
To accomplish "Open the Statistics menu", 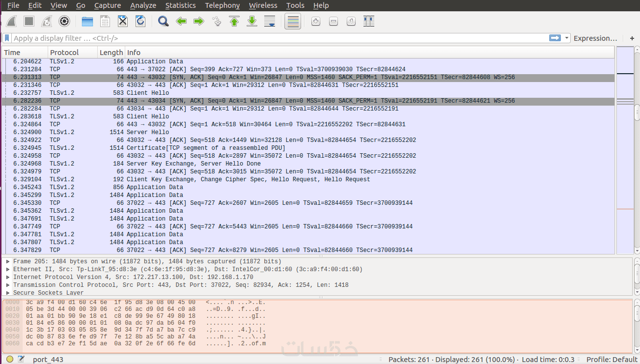I will coord(180,5).
